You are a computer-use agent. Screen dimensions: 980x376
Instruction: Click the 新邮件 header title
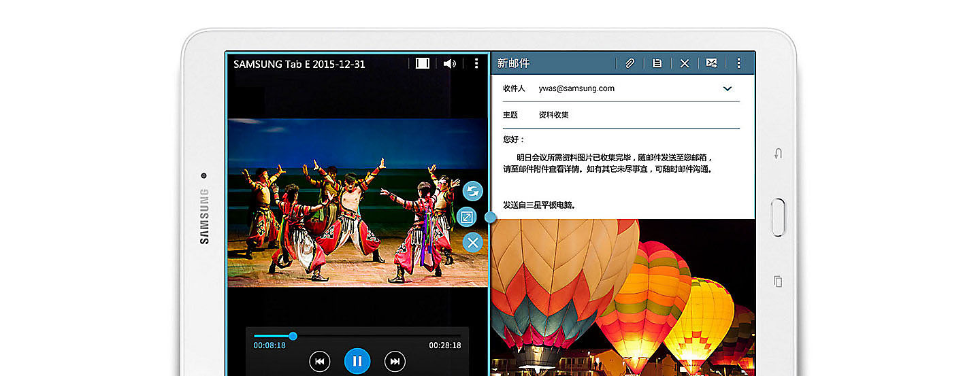[513, 63]
